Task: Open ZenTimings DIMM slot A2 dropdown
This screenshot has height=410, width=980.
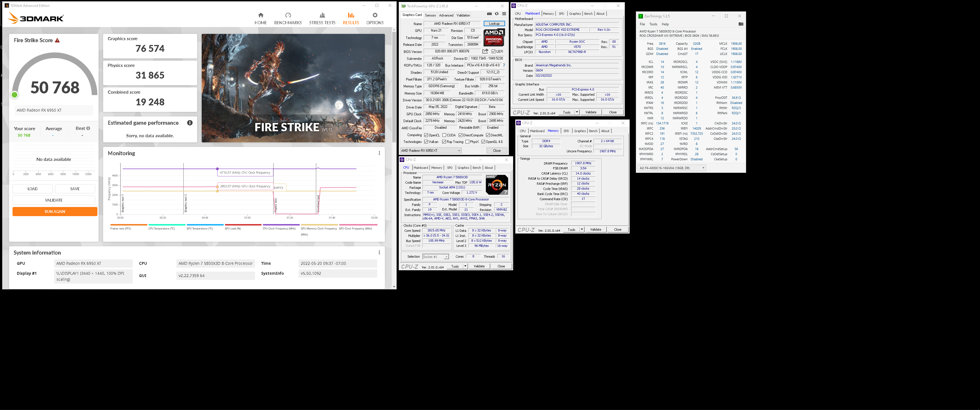Action: click(672, 168)
